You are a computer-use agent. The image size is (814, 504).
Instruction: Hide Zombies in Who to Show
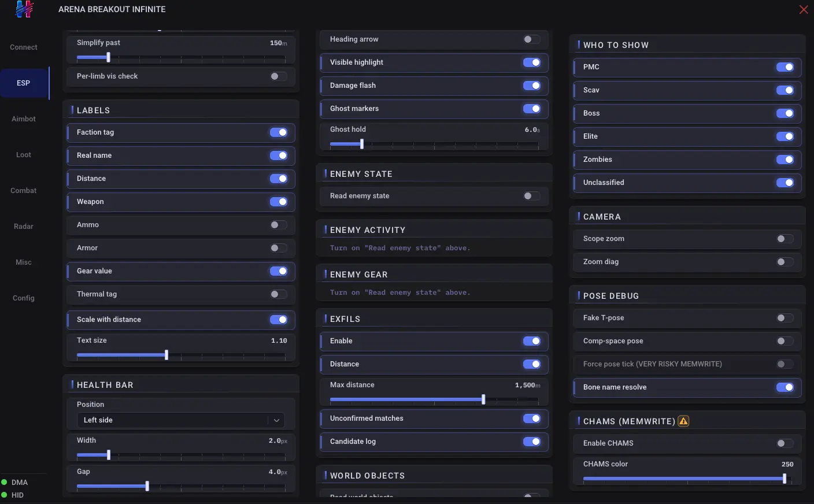click(x=785, y=160)
